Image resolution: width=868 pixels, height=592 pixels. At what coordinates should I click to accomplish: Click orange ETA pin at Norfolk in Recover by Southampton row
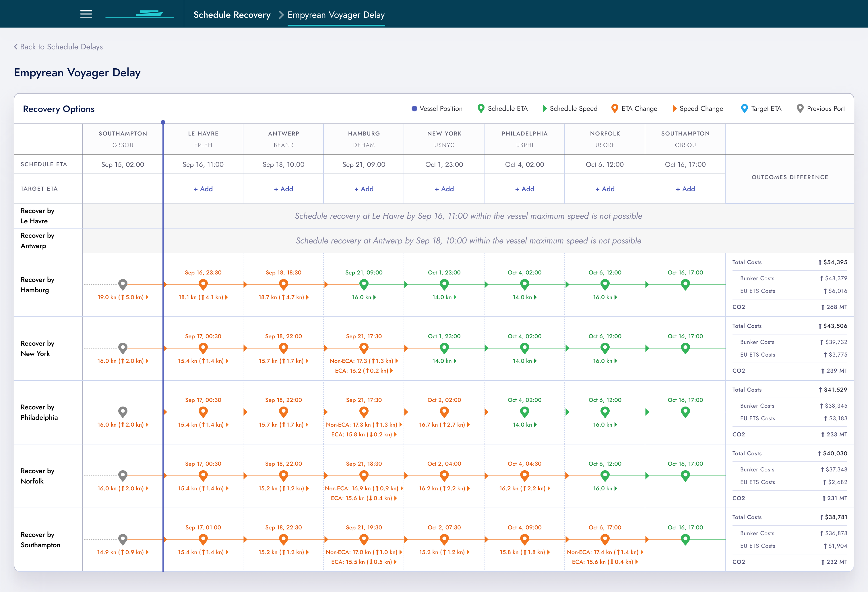click(605, 539)
